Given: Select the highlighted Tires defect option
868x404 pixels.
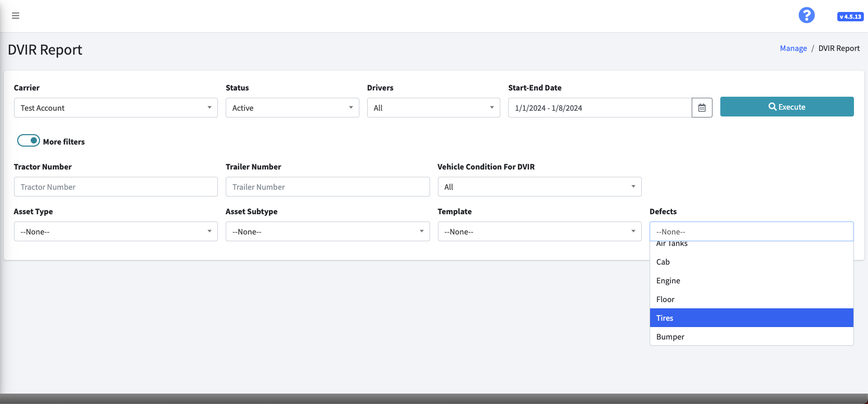Looking at the screenshot, I should tap(752, 318).
